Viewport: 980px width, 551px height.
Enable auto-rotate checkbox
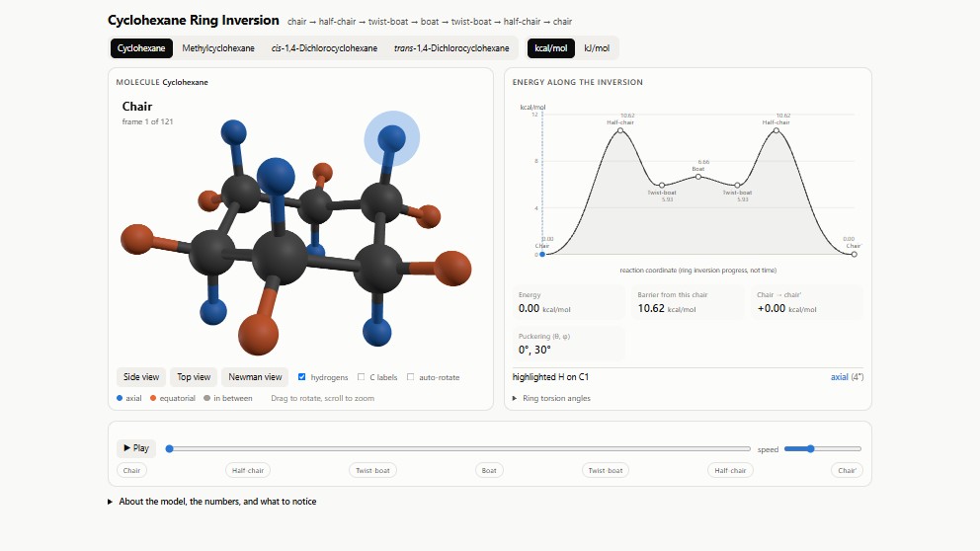[411, 376]
